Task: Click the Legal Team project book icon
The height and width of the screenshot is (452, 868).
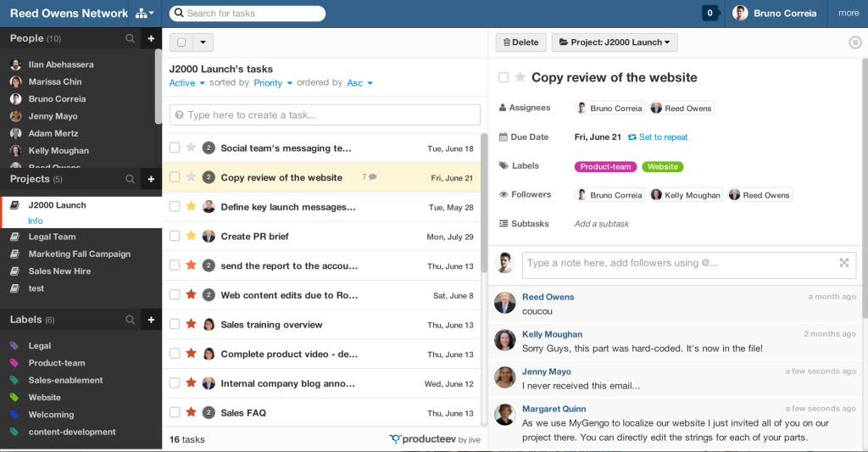Action: tap(15, 237)
